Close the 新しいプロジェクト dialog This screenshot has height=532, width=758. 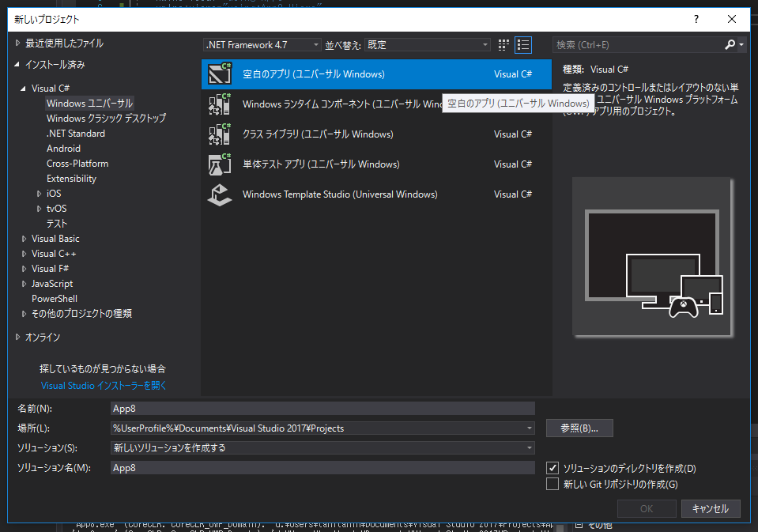(732, 19)
